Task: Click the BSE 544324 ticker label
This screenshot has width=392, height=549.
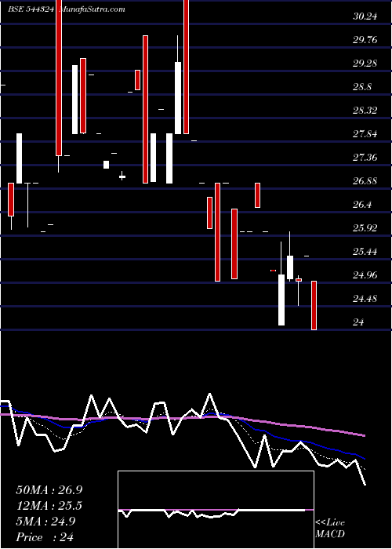Action: point(31,9)
